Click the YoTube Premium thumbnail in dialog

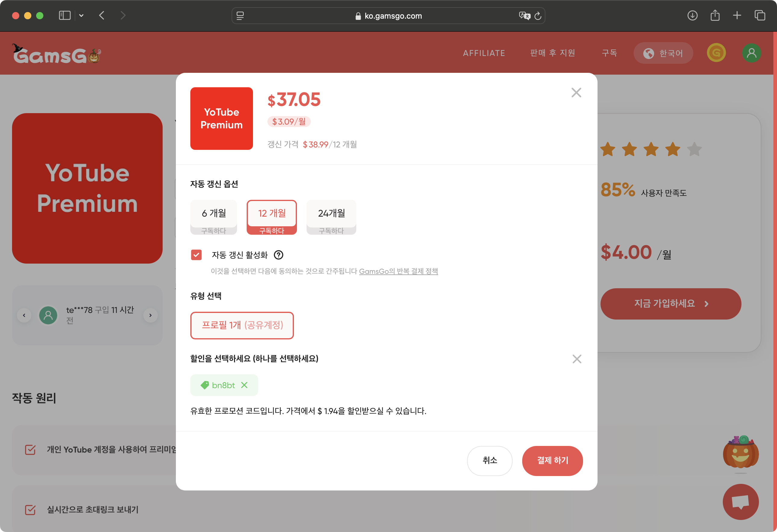(221, 119)
